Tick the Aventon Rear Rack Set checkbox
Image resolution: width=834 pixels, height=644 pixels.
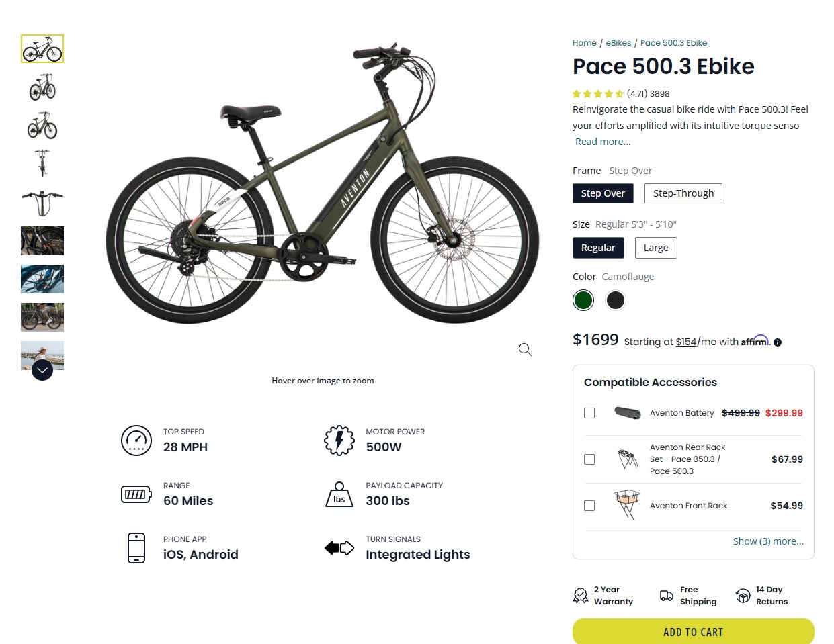pos(589,459)
